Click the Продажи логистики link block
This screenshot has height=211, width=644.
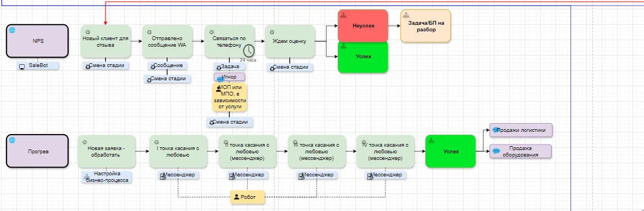point(521,130)
